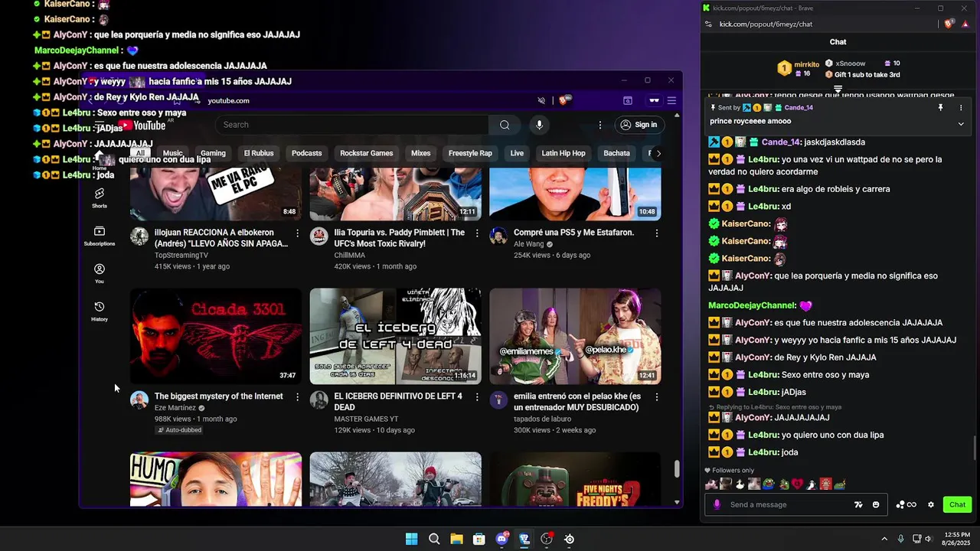
Task: Click the Brave Shields icon in Kick chat window
Action: 949,24
